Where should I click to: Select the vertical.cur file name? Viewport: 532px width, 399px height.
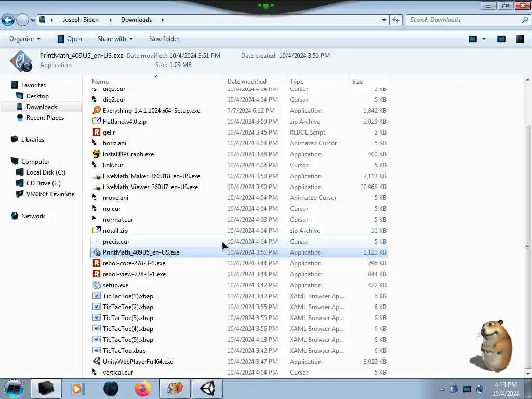[118, 373]
